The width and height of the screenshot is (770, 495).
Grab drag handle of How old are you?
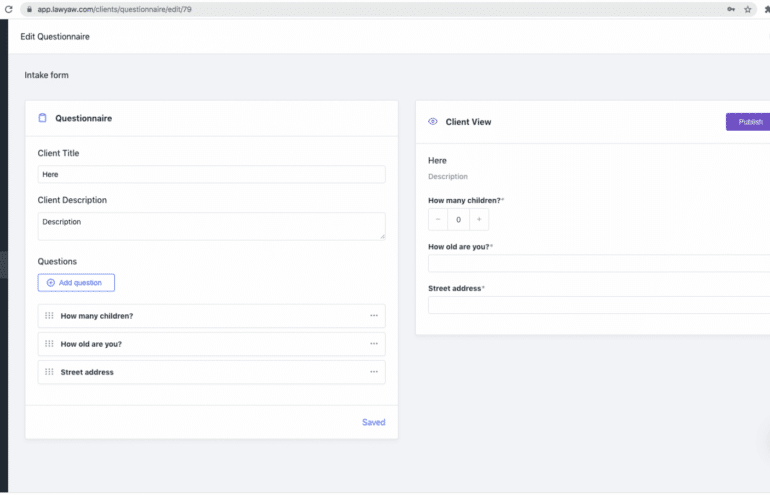pyautogui.click(x=49, y=344)
